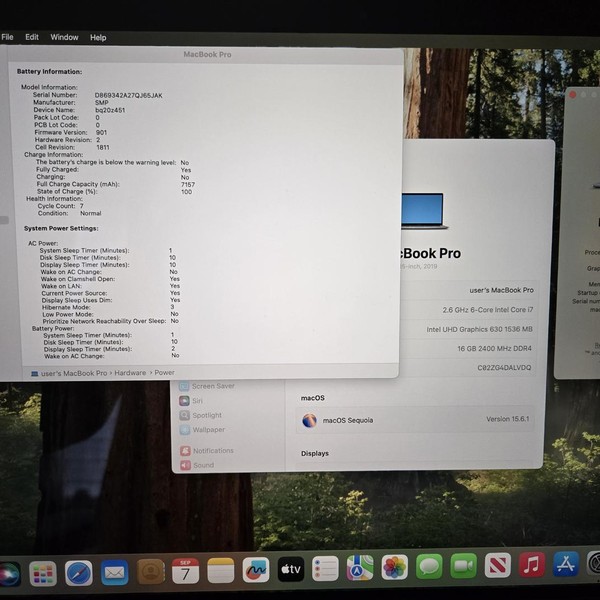Open Reminders from the Dock
600x600 pixels.
point(325,569)
